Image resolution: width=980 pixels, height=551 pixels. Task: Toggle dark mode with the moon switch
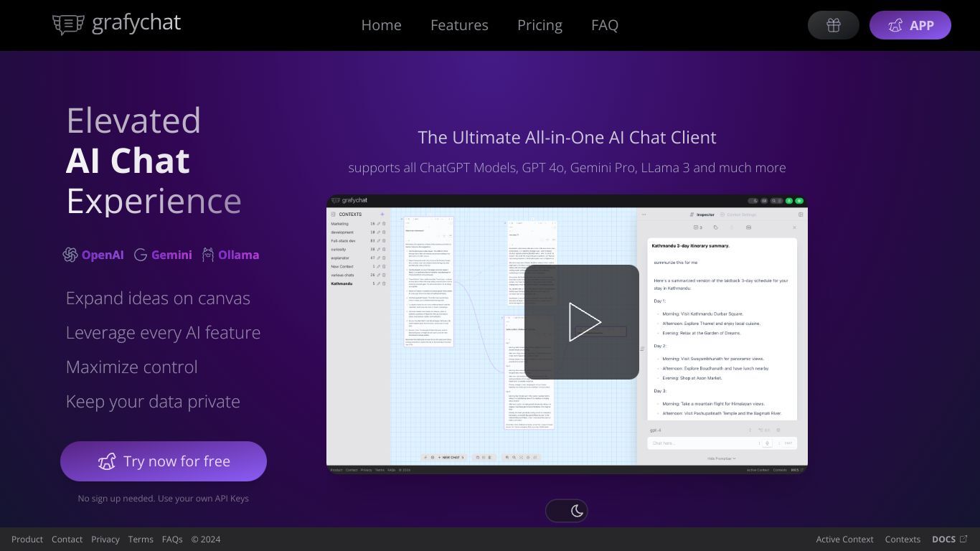point(567,511)
